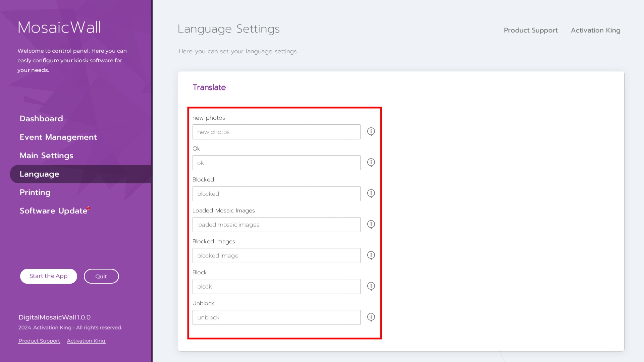Open the Dashboard menu item
This screenshot has height=362, width=644.
[41, 119]
